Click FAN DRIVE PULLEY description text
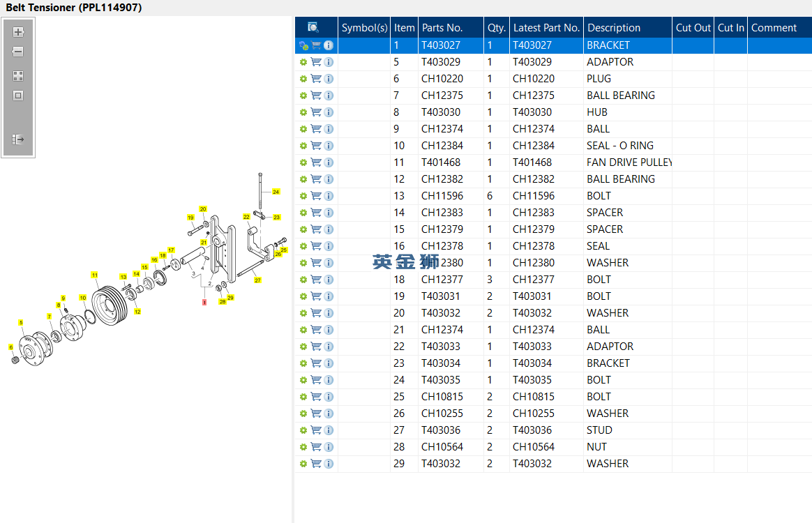The image size is (812, 523). (629, 162)
